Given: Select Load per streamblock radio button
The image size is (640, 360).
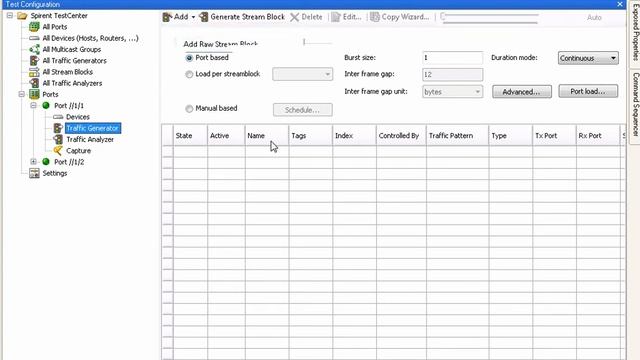Looking at the screenshot, I should tap(189, 74).
